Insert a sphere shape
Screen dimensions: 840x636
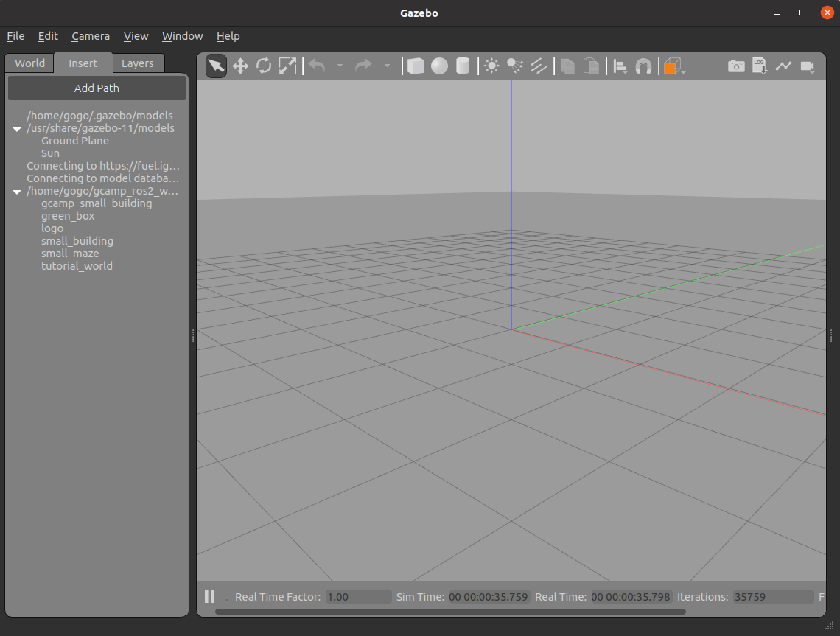click(439, 66)
